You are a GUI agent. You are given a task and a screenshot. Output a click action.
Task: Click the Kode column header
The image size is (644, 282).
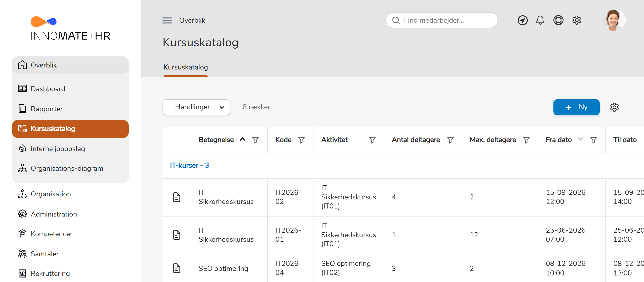pyautogui.click(x=283, y=140)
